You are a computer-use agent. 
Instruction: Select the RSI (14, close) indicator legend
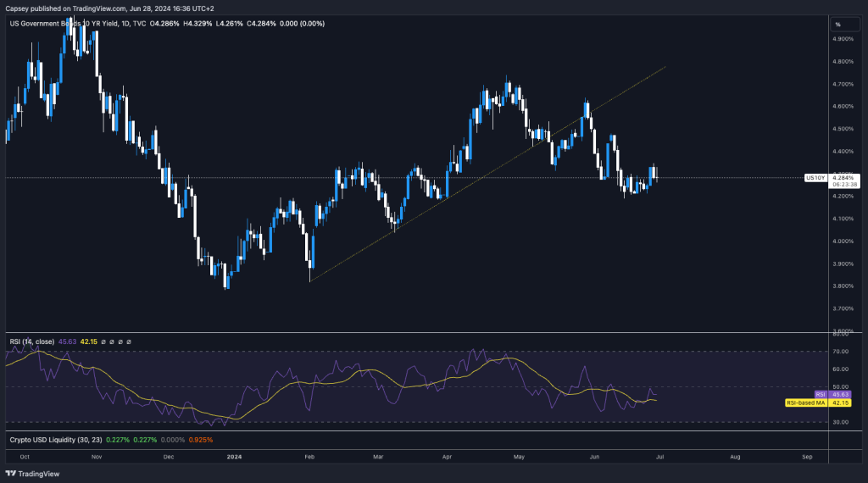click(x=32, y=341)
